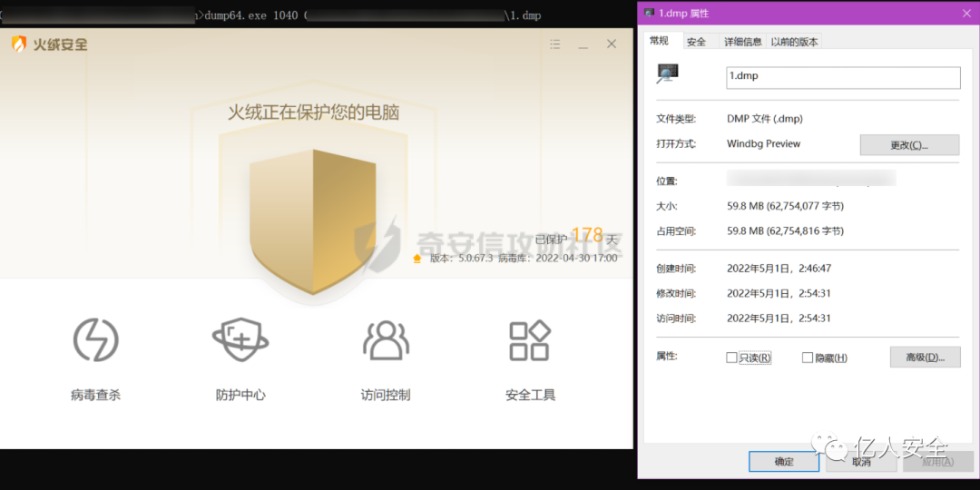Click the 取消 button
Screen dimensions: 980x490
point(860,462)
